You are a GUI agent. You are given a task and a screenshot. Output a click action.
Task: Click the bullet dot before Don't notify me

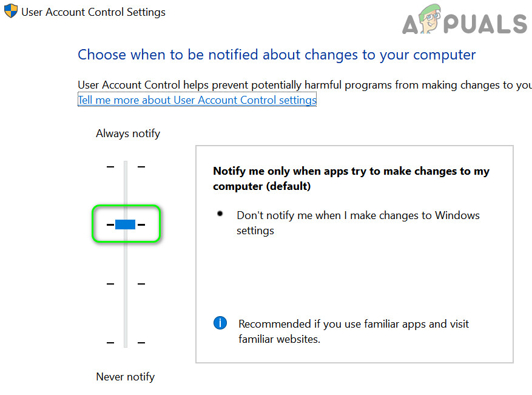point(220,214)
